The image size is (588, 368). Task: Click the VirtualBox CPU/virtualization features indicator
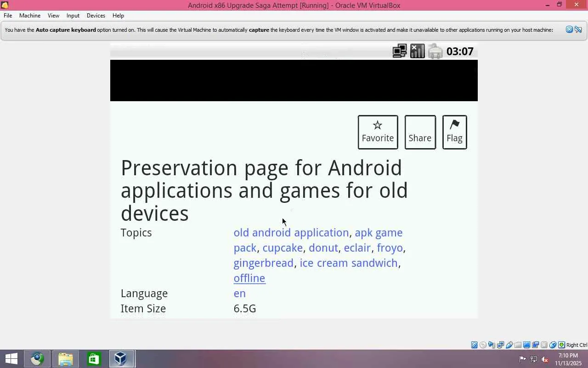pyautogui.click(x=544, y=345)
